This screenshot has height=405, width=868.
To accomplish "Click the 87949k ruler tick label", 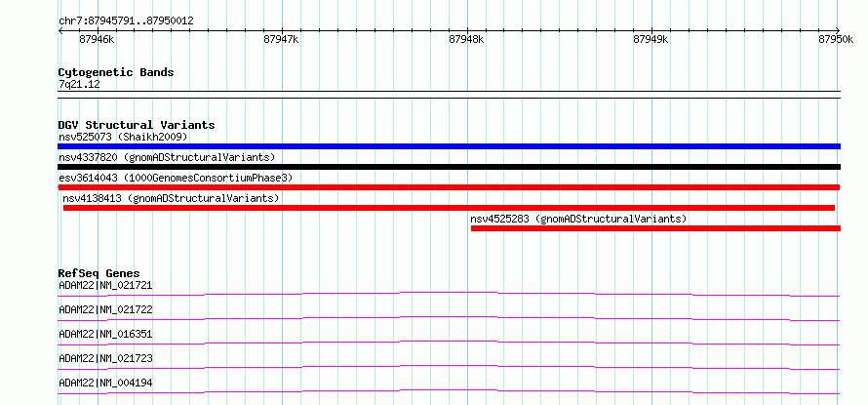I will coord(651,39).
